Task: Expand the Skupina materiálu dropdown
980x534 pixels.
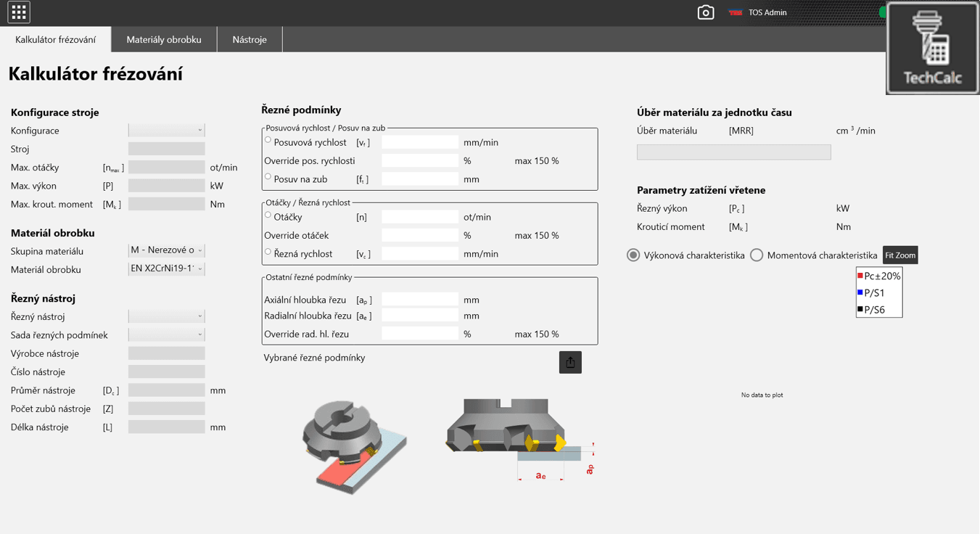Action: tap(166, 250)
